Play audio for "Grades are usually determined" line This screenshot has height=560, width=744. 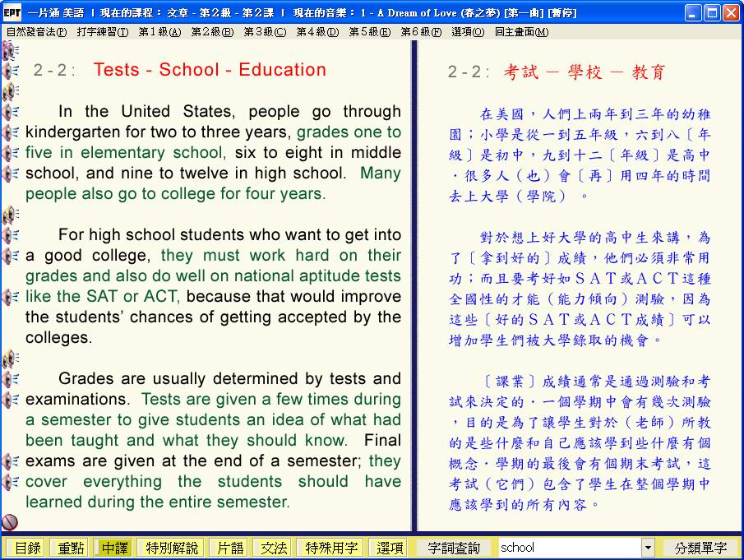click(x=10, y=379)
